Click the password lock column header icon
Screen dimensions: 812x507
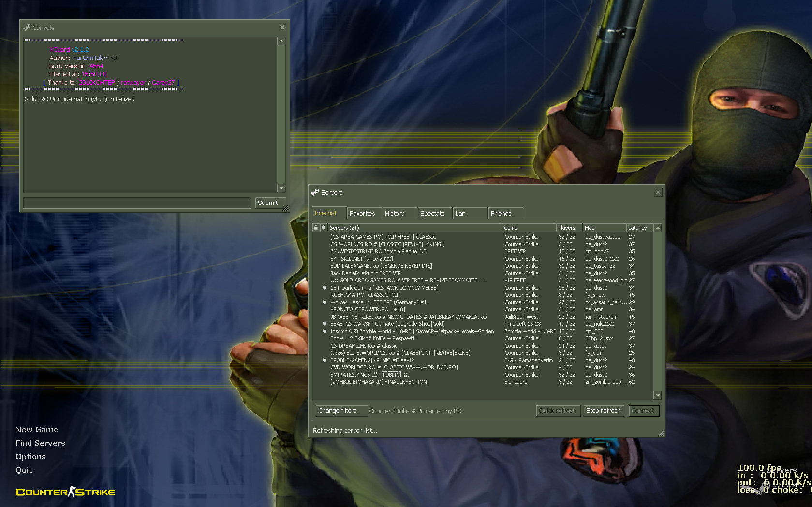tap(316, 228)
